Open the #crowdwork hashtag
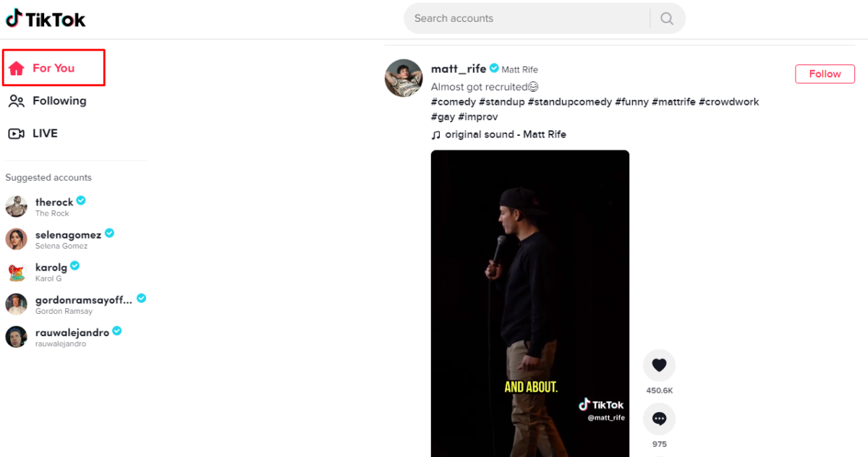The height and width of the screenshot is (457, 868). [728, 102]
